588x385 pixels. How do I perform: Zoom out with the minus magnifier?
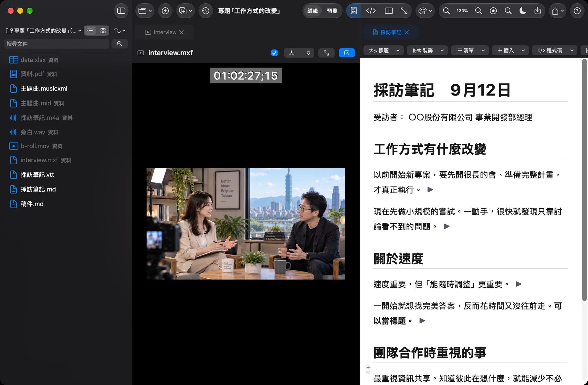tap(446, 11)
